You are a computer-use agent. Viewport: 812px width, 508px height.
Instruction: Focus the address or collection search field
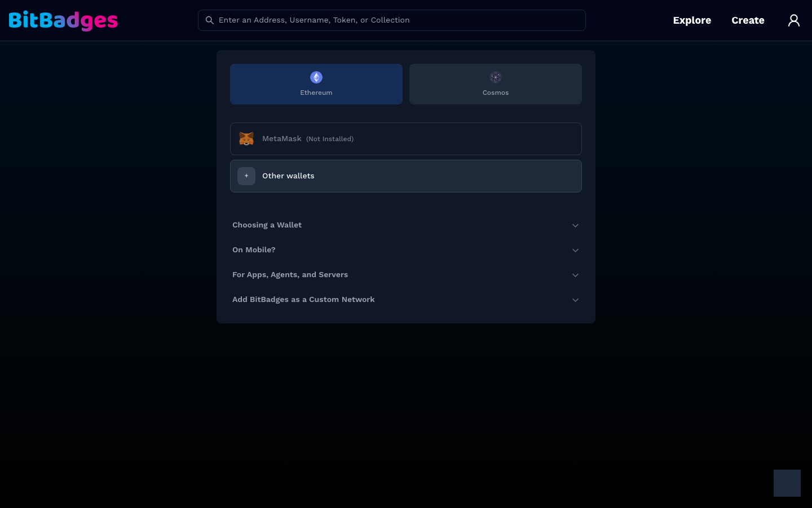tap(392, 20)
